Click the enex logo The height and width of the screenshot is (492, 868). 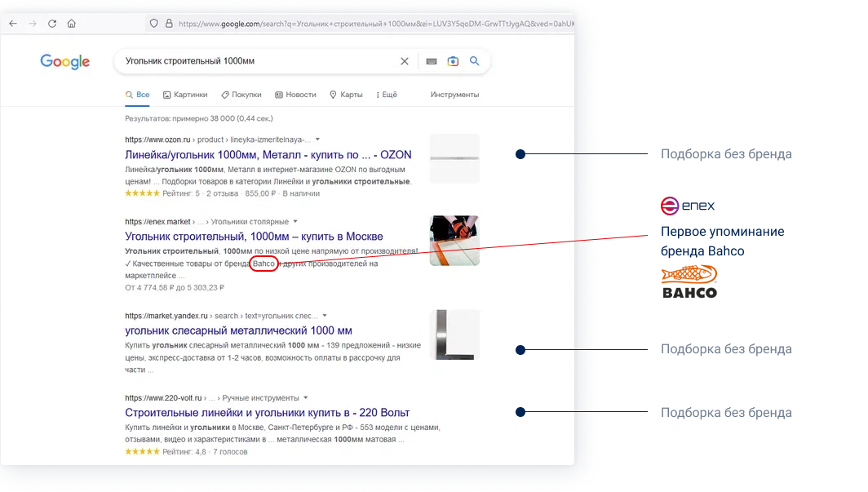point(688,206)
